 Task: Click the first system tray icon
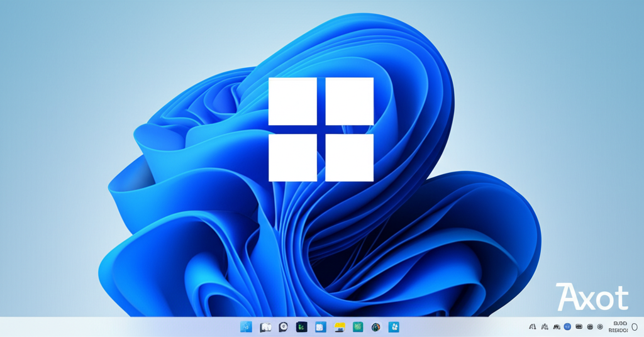tap(533, 327)
